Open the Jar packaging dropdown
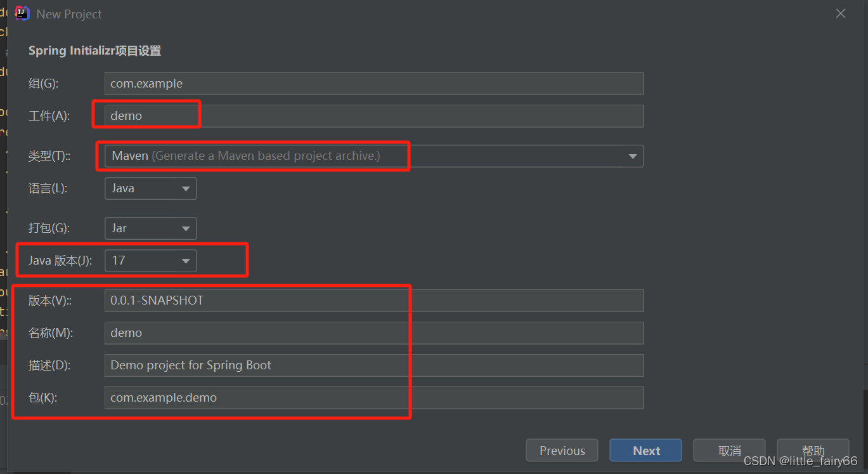Viewport: 868px width, 474px height. tap(150, 228)
